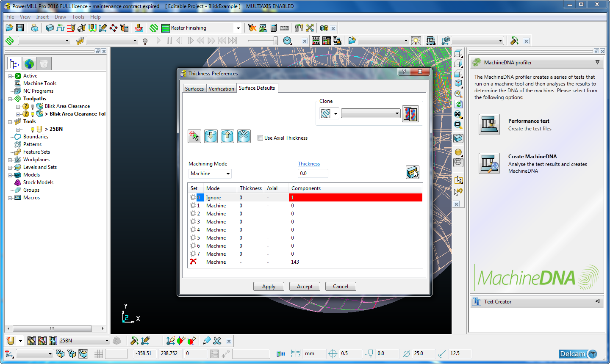The height and width of the screenshot is (364, 610).
Task: Click the tolerance 0.5 field in status bar
Action: pyautogui.click(x=351, y=353)
